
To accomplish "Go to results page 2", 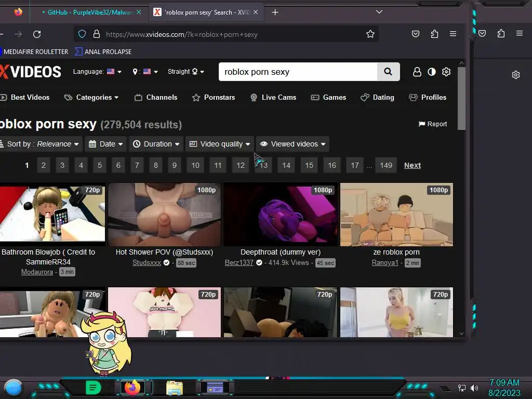I will coord(44,165).
